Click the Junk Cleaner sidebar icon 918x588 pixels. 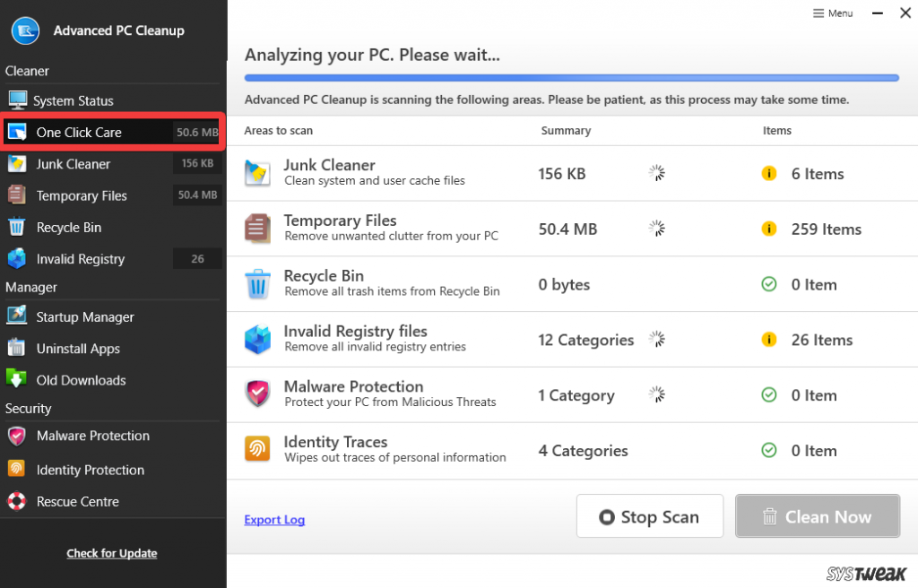pos(17,163)
